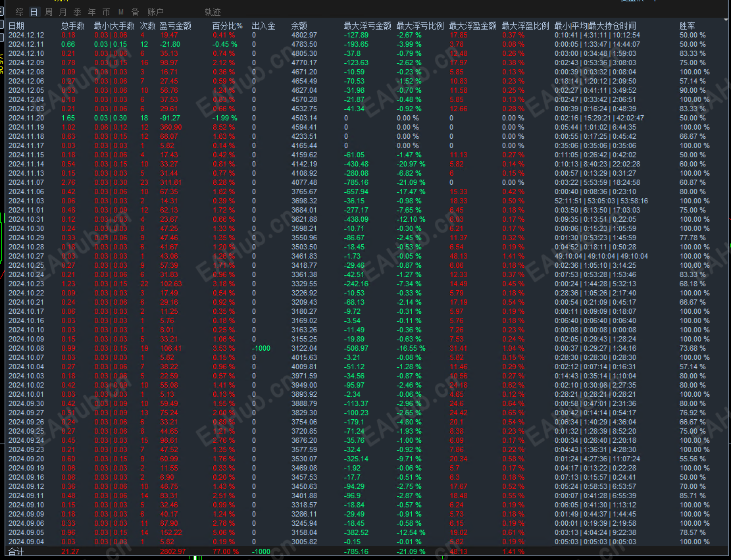Click the 最小|大手数 column header
The image size is (731, 560).
114,26
